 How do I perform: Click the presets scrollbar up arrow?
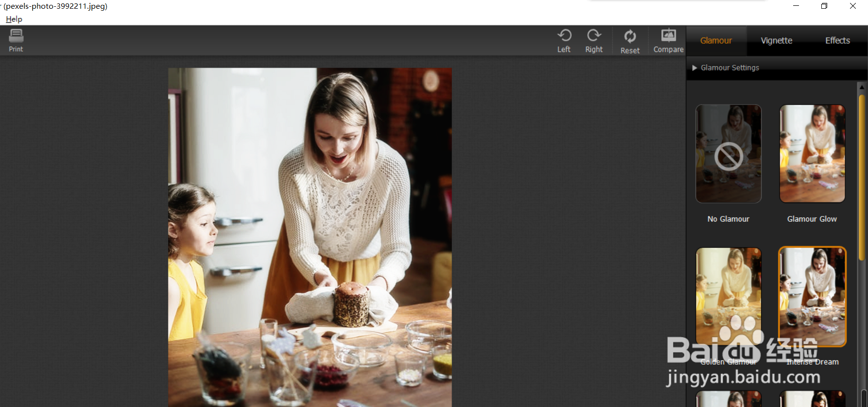click(862, 87)
